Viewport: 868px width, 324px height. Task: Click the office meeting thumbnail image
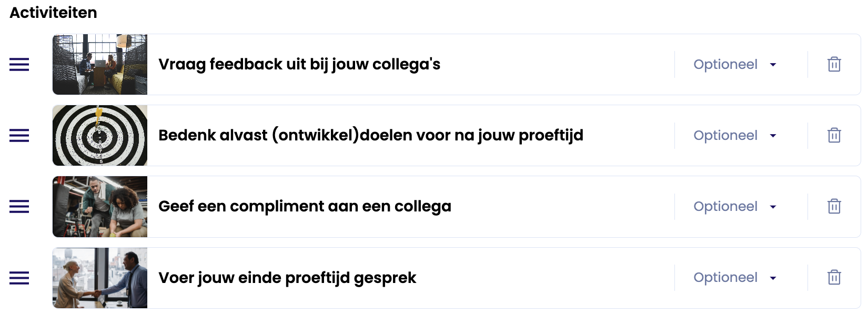click(x=100, y=64)
